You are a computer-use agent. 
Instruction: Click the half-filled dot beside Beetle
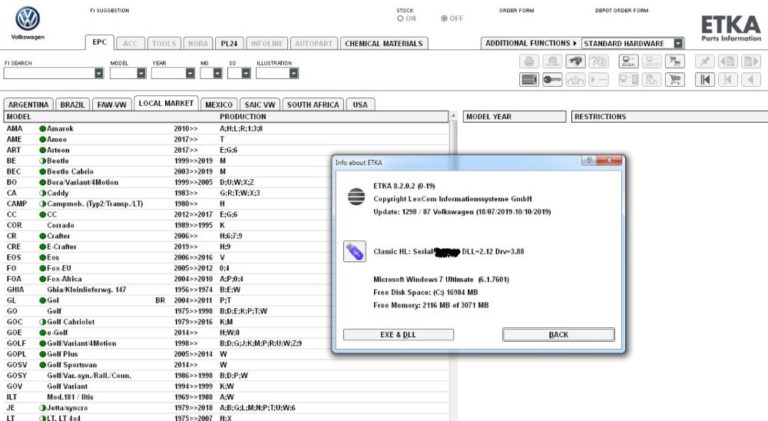click(x=43, y=161)
